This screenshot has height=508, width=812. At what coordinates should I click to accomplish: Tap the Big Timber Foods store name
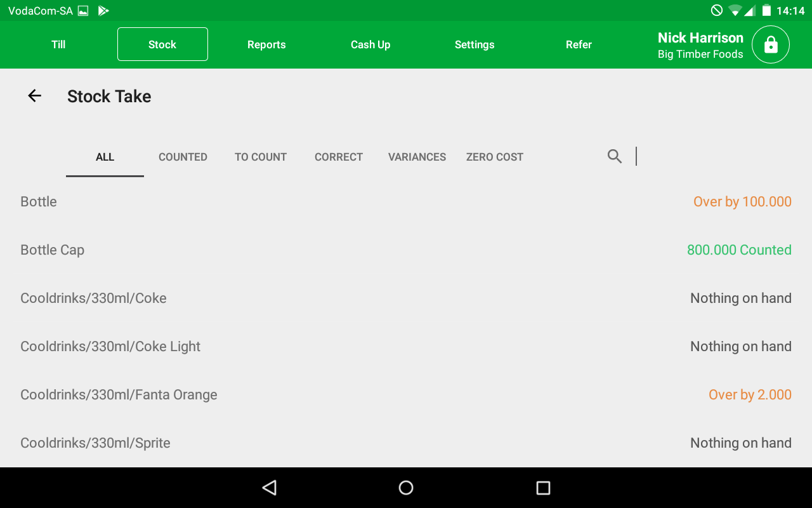click(700, 55)
